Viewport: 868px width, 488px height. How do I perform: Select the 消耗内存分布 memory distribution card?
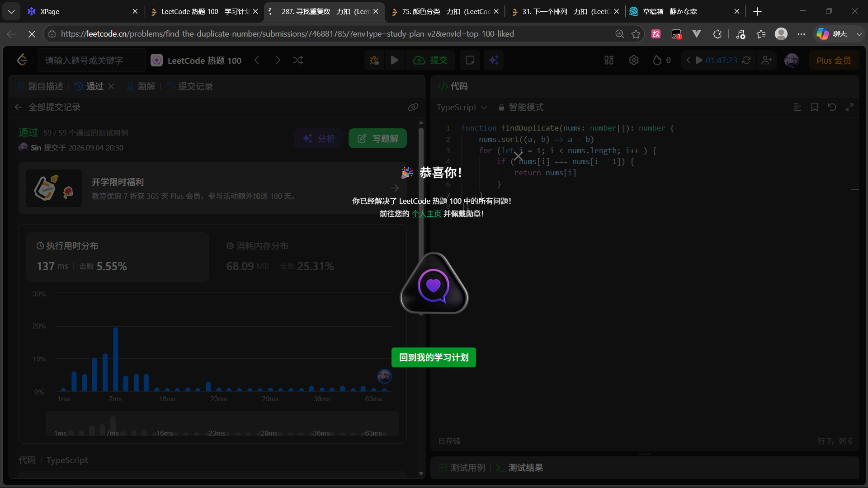coord(307,257)
